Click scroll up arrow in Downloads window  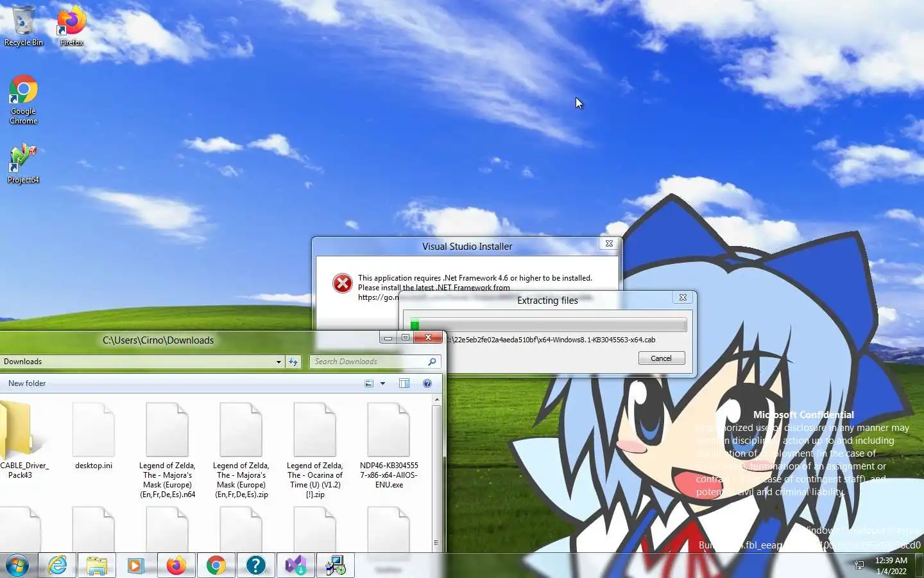[x=437, y=399]
